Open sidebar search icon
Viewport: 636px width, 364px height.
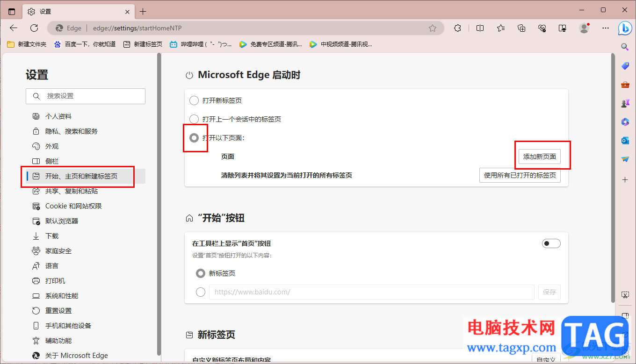pos(625,47)
